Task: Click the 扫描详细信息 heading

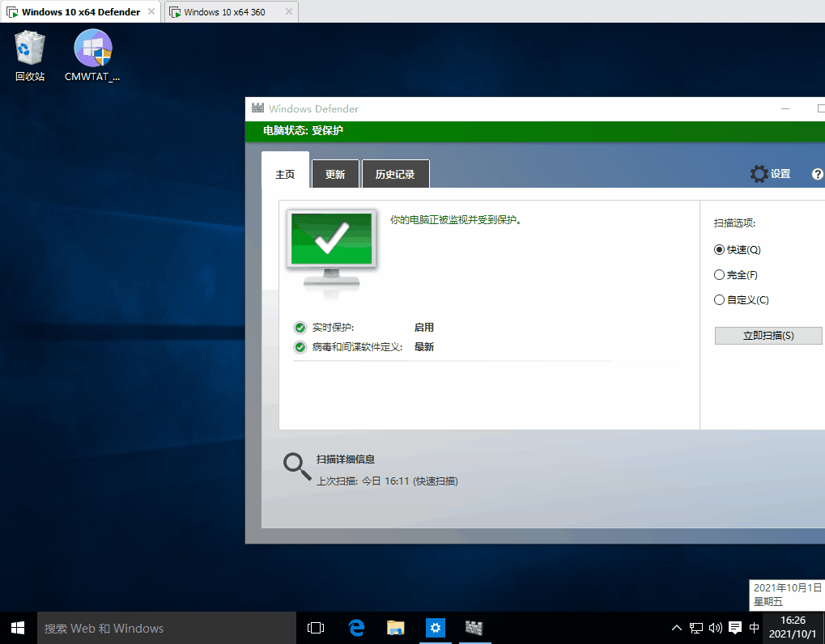Action: pyautogui.click(x=346, y=460)
